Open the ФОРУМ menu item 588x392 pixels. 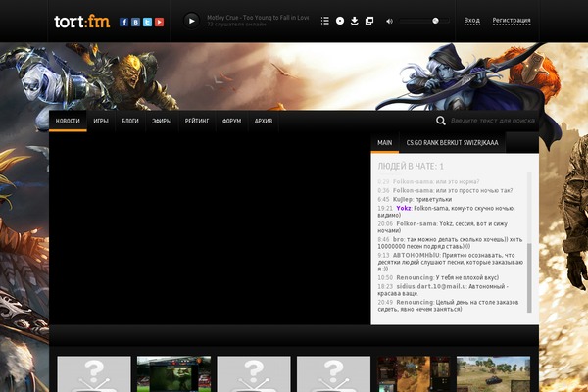[x=231, y=121]
